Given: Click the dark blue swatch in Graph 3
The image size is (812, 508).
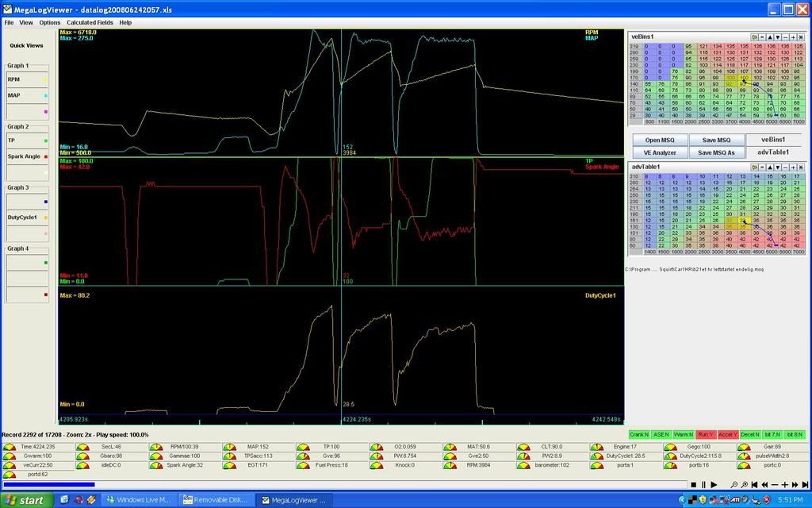Looking at the screenshot, I should point(45,202).
